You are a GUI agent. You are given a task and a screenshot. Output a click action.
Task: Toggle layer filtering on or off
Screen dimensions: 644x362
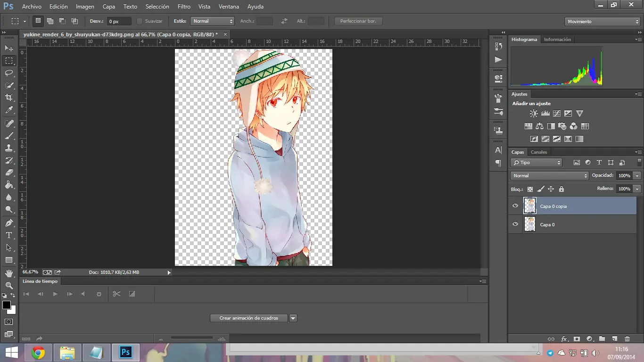pyautogui.click(x=640, y=162)
